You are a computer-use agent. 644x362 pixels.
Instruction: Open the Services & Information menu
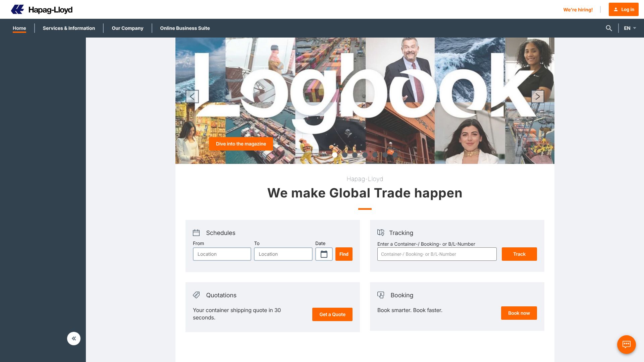click(x=69, y=28)
